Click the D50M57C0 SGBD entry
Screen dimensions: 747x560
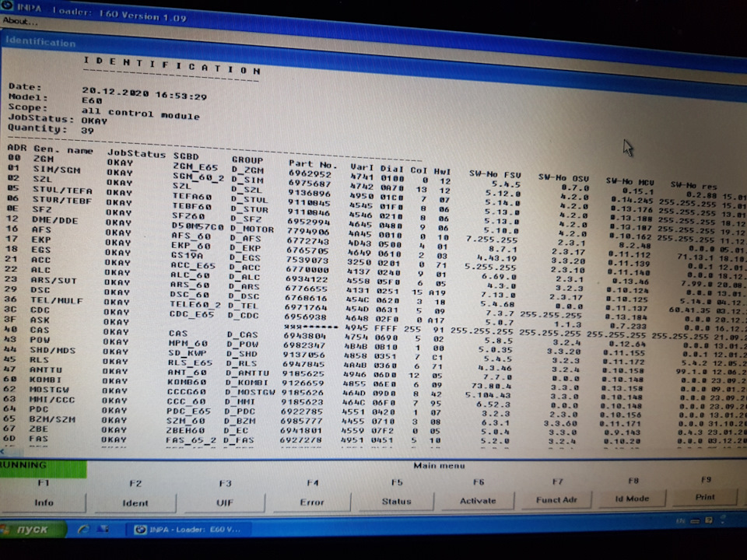(197, 226)
